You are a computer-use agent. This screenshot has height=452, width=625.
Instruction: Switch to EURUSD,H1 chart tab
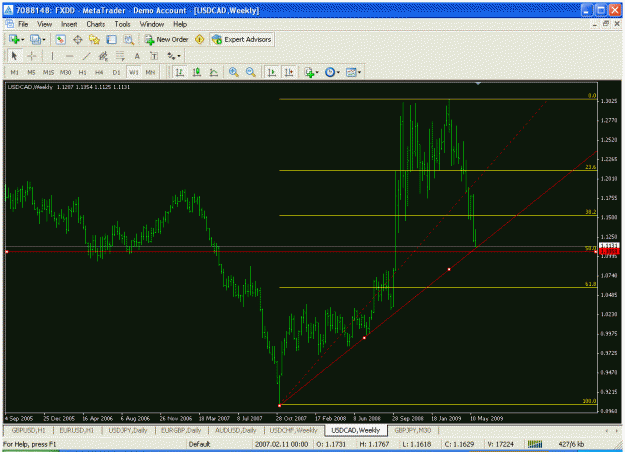77,430
